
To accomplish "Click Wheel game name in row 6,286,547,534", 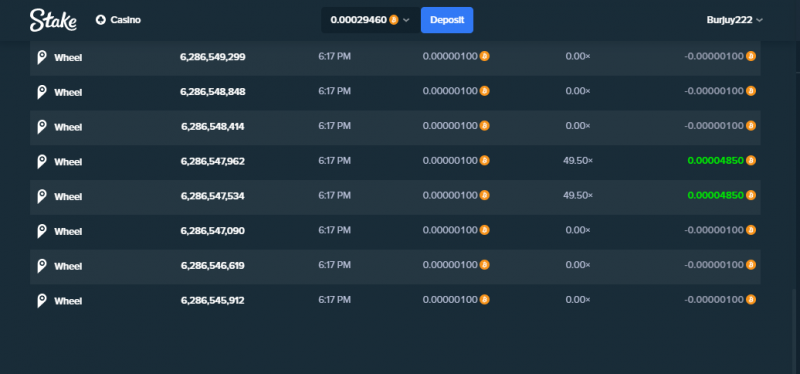I will tap(68, 196).
